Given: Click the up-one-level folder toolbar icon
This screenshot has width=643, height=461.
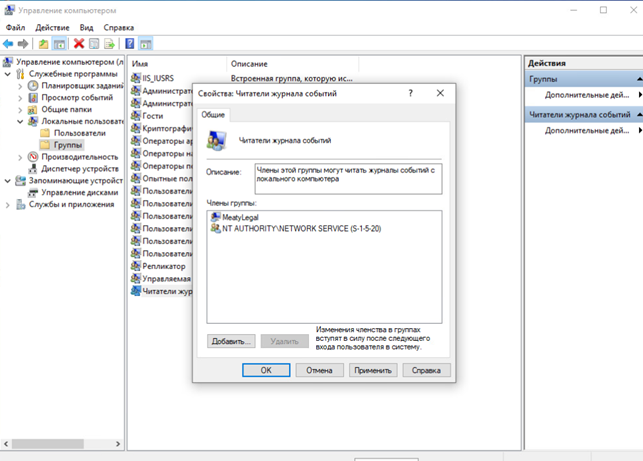Looking at the screenshot, I should pyautogui.click(x=43, y=44).
